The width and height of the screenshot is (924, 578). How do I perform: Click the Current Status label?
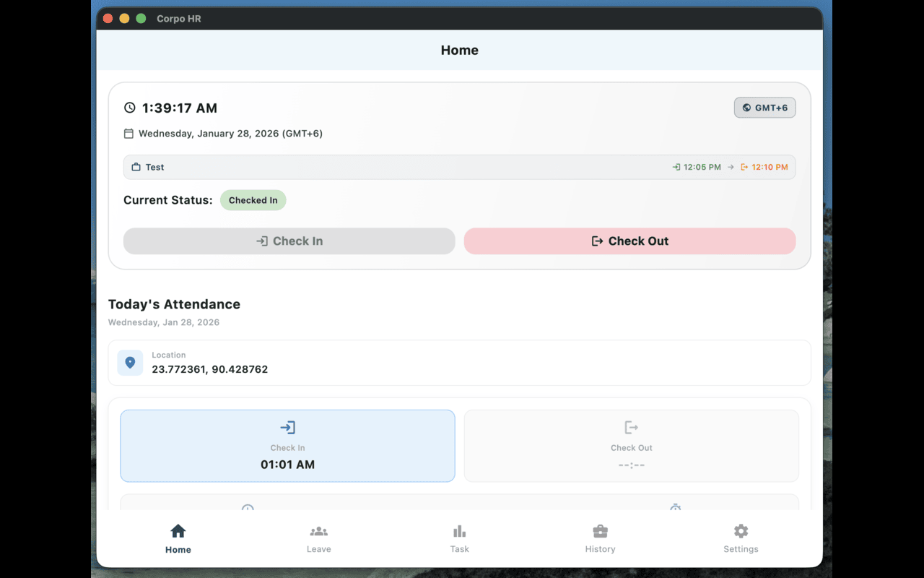click(x=168, y=200)
